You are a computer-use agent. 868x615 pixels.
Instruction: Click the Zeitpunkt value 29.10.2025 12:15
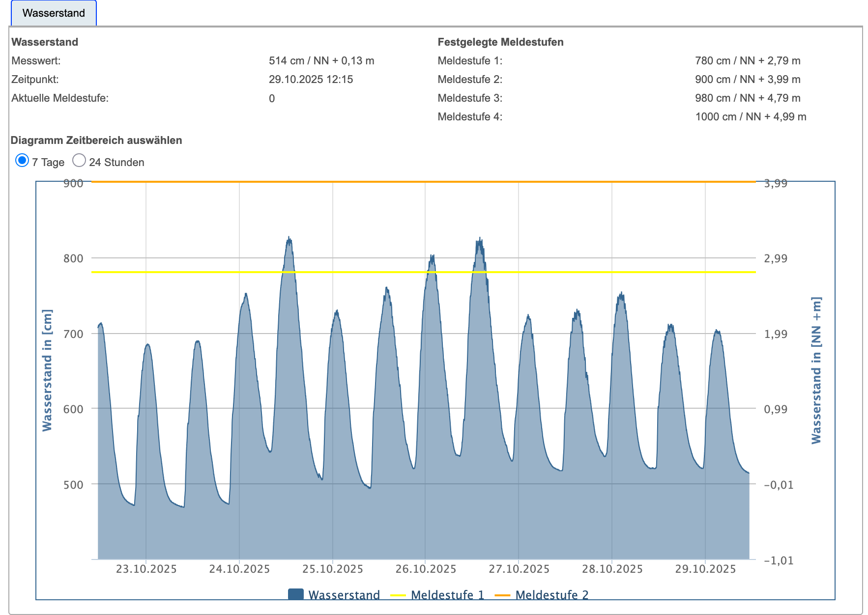coord(311,80)
